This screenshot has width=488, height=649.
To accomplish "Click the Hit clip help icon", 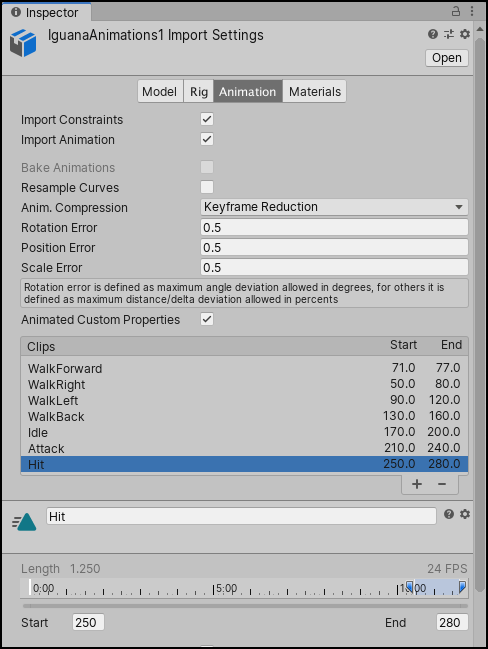I will [449, 514].
